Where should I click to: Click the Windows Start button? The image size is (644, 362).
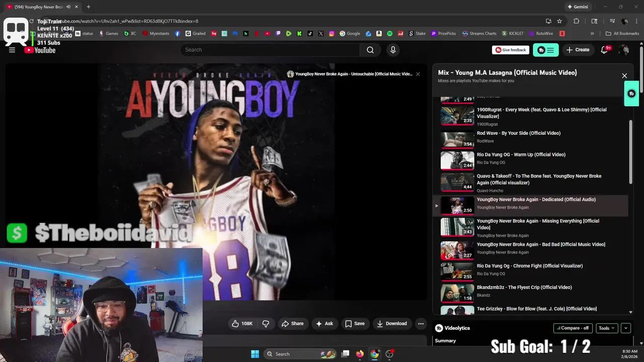pyautogui.click(x=255, y=354)
